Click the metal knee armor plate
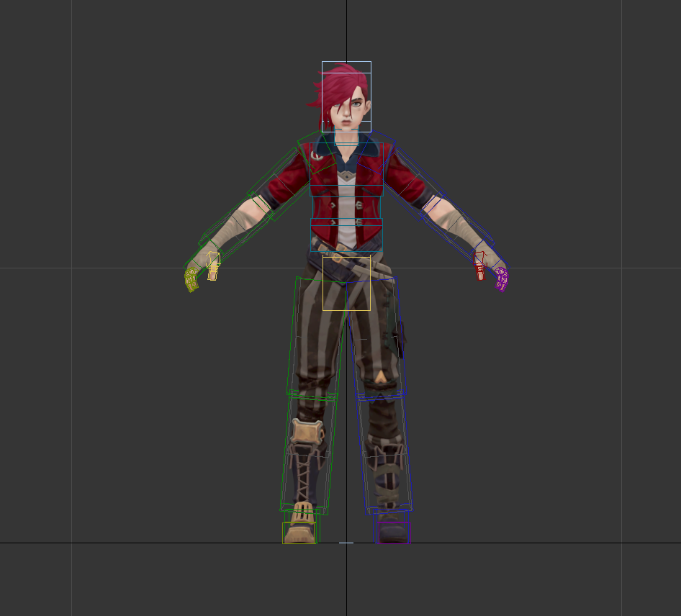The image size is (681, 616). coord(307,432)
